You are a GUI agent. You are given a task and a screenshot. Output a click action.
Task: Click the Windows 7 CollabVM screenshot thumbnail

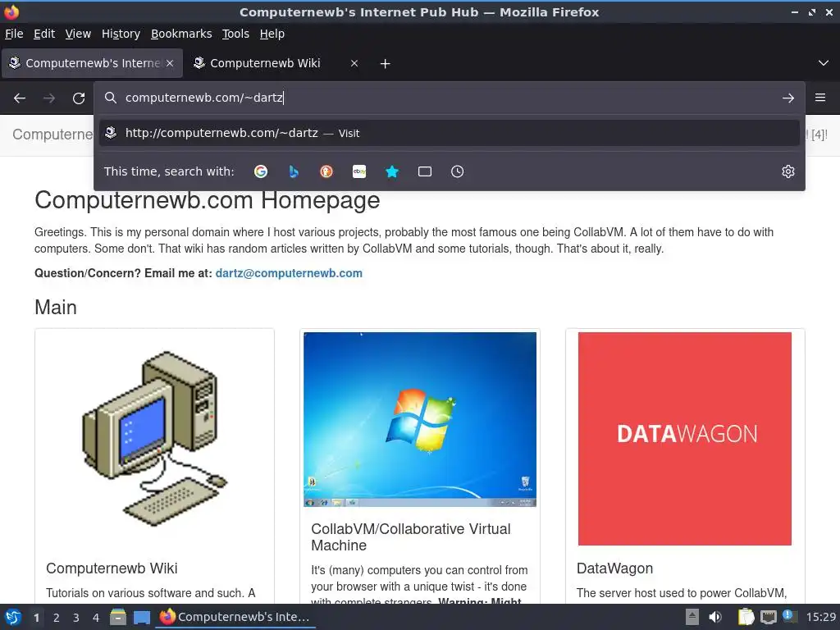click(420, 419)
